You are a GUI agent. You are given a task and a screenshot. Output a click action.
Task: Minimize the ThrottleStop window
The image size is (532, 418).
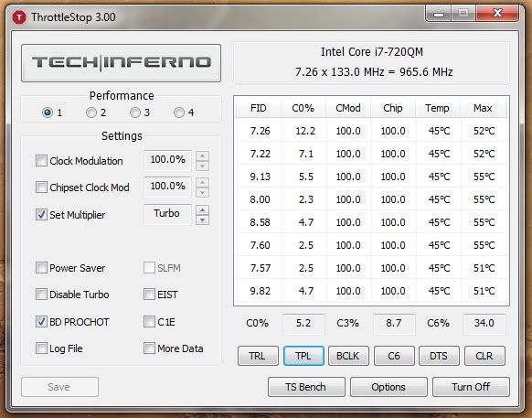[439, 14]
